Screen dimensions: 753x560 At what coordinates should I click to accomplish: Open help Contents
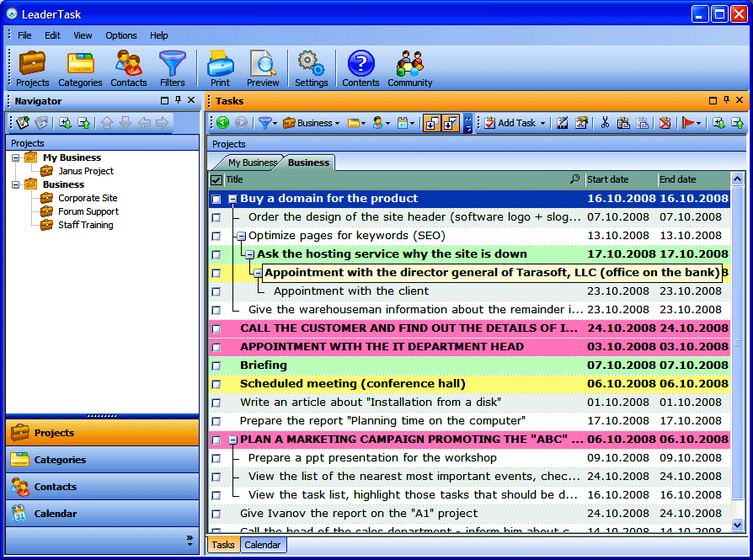360,69
